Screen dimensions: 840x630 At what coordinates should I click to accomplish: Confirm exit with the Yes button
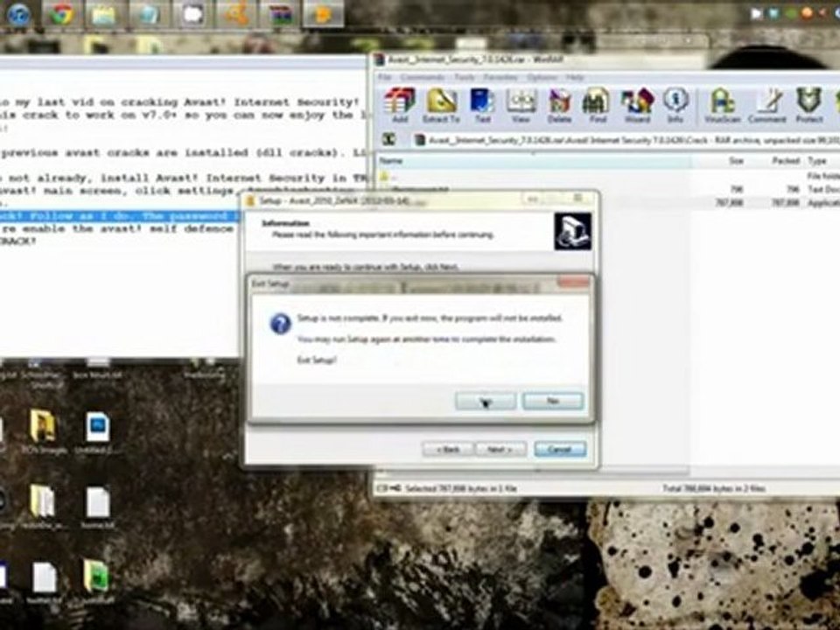(x=486, y=401)
